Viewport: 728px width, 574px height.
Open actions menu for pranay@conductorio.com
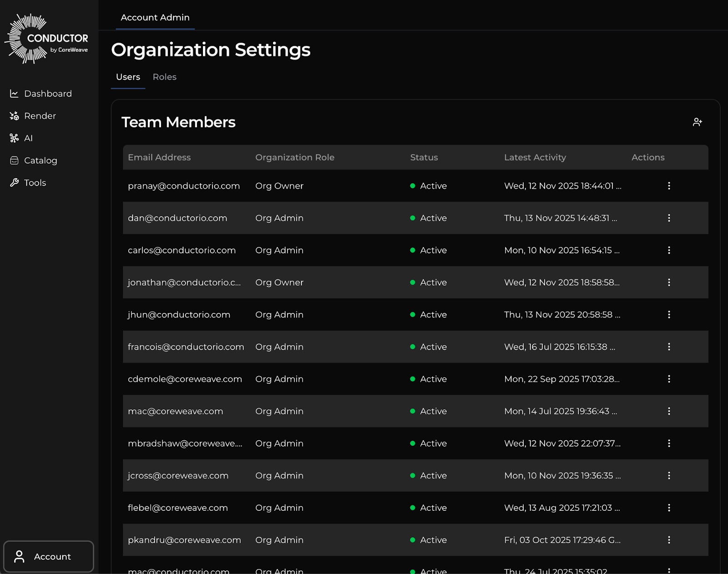click(669, 186)
